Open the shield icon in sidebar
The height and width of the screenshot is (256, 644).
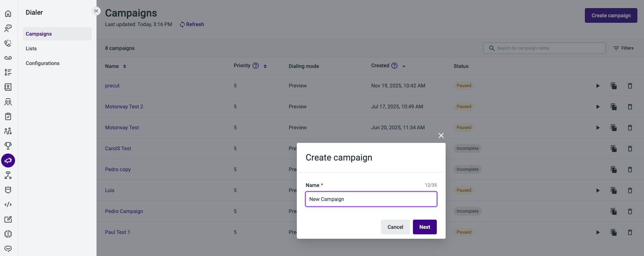pos(8,190)
